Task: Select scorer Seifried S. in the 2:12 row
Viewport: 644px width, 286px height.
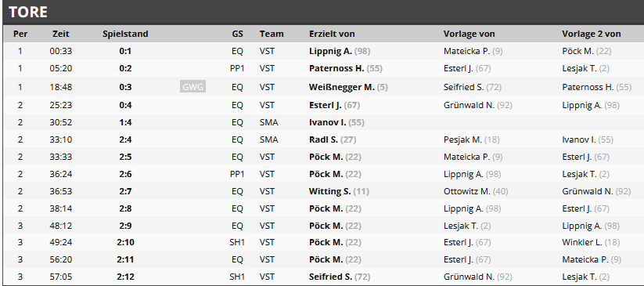Action: [340, 277]
